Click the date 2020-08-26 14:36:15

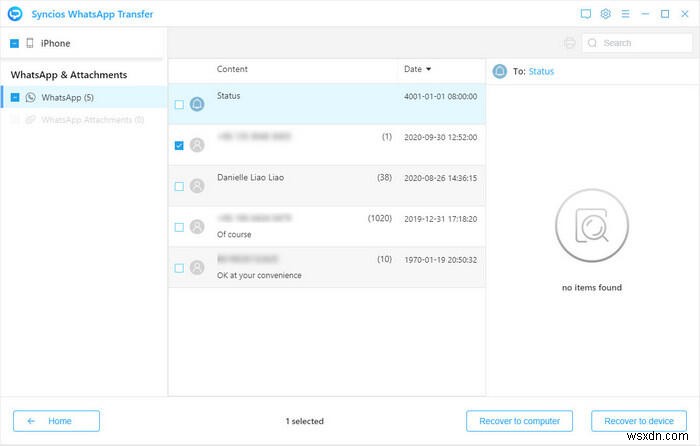tap(440, 178)
